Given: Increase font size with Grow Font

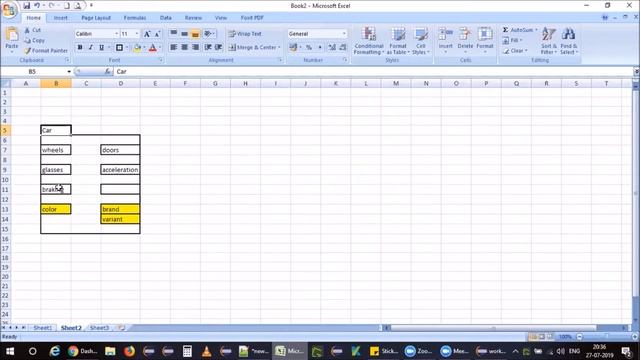Looking at the screenshot, I should (147, 34).
